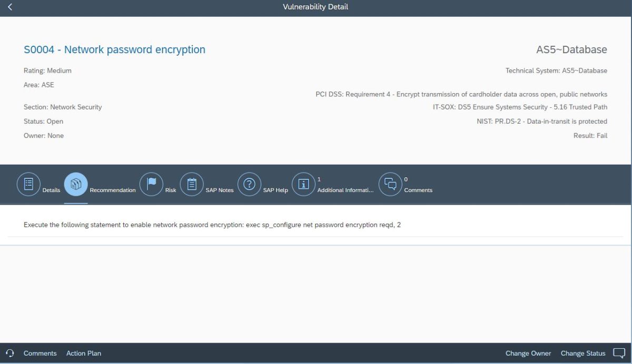Open the S0004 Network password encryption link
632x364 pixels.
(114, 49)
